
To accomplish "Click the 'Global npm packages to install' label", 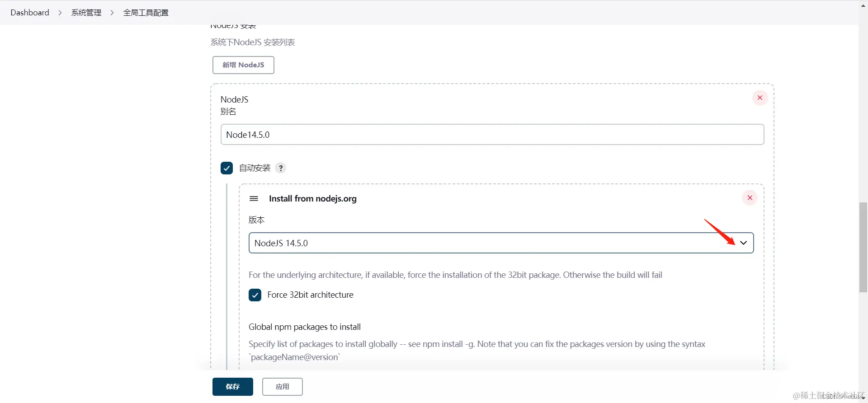I will pos(305,327).
